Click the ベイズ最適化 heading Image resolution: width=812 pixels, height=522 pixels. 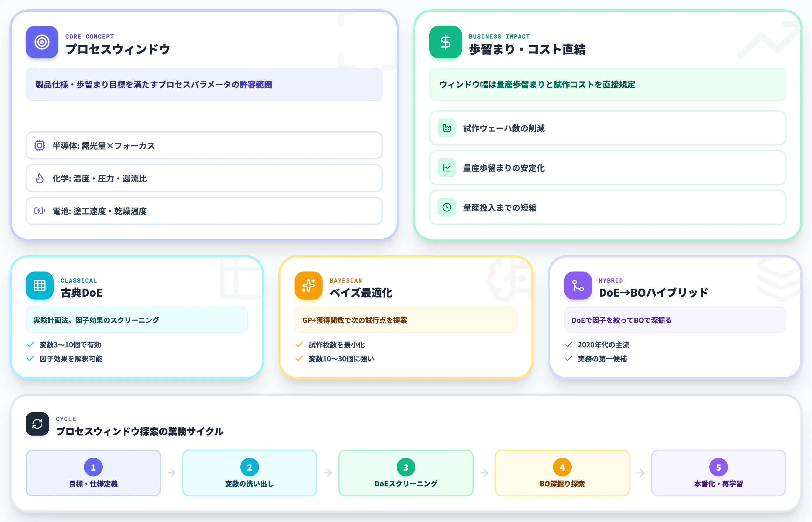tap(361, 293)
